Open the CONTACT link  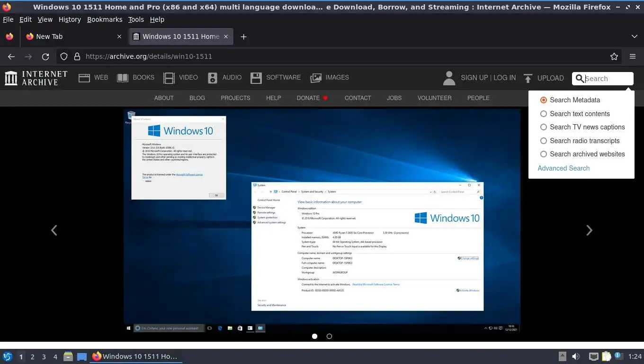pos(358,98)
